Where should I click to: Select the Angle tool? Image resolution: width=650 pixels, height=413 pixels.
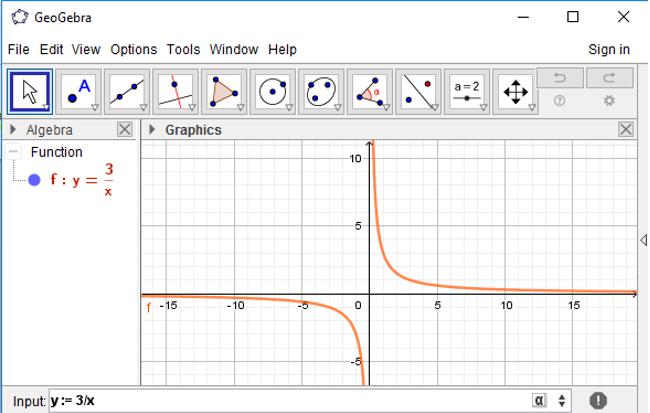coord(369,92)
